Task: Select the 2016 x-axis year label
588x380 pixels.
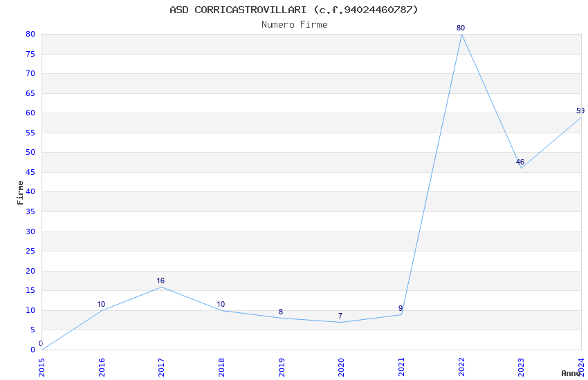Action: pos(102,368)
